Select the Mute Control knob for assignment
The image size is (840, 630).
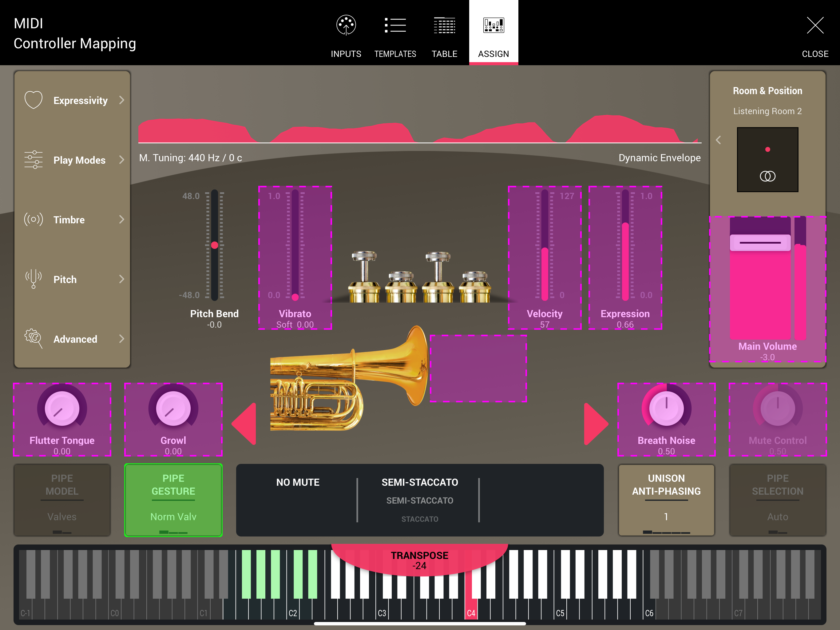(x=778, y=420)
